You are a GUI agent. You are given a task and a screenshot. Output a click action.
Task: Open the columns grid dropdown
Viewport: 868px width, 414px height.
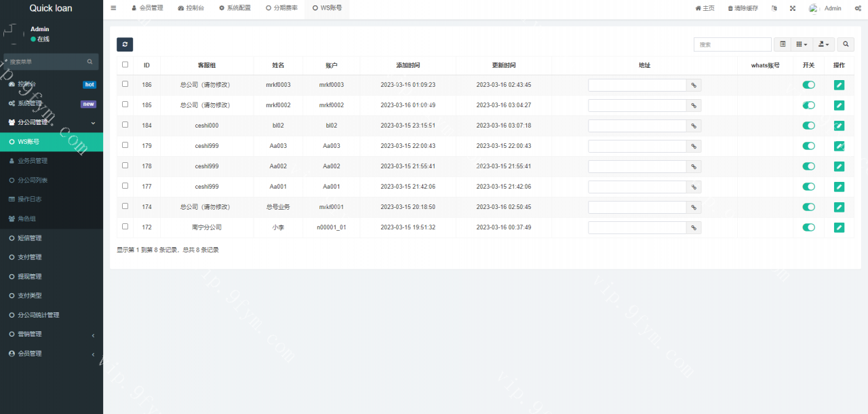802,44
